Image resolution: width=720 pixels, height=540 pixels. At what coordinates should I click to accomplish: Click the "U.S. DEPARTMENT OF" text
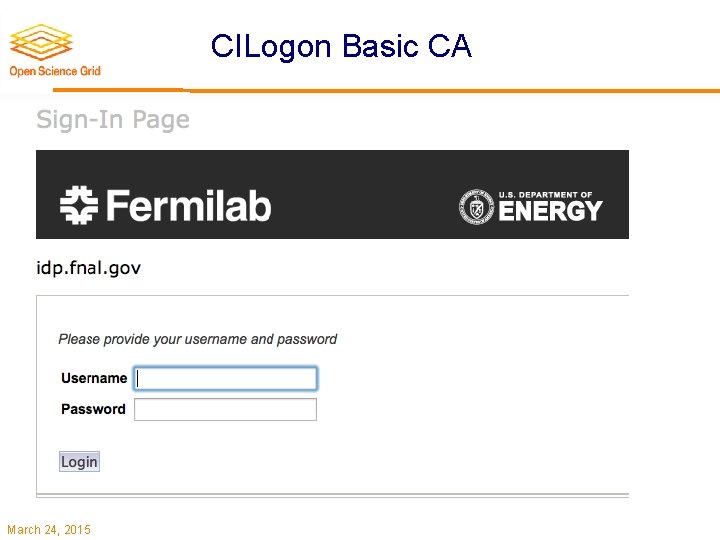coord(545,195)
